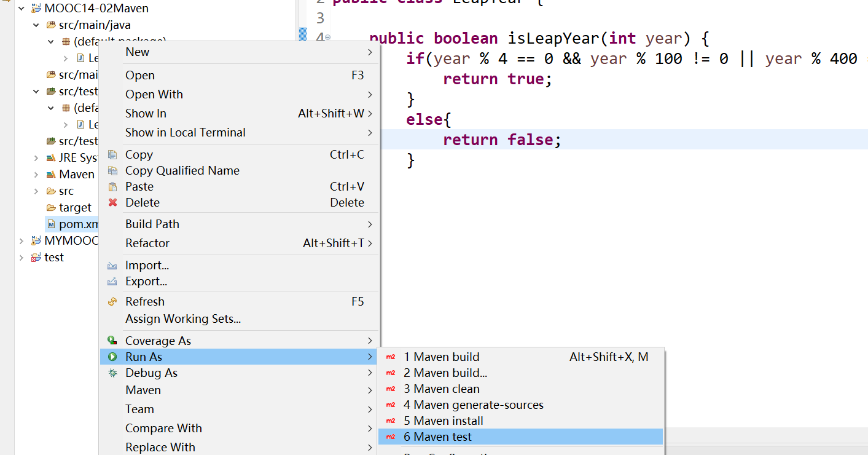Image resolution: width=868 pixels, height=455 pixels.
Task: Click the red Delete X icon
Action: [x=112, y=203]
